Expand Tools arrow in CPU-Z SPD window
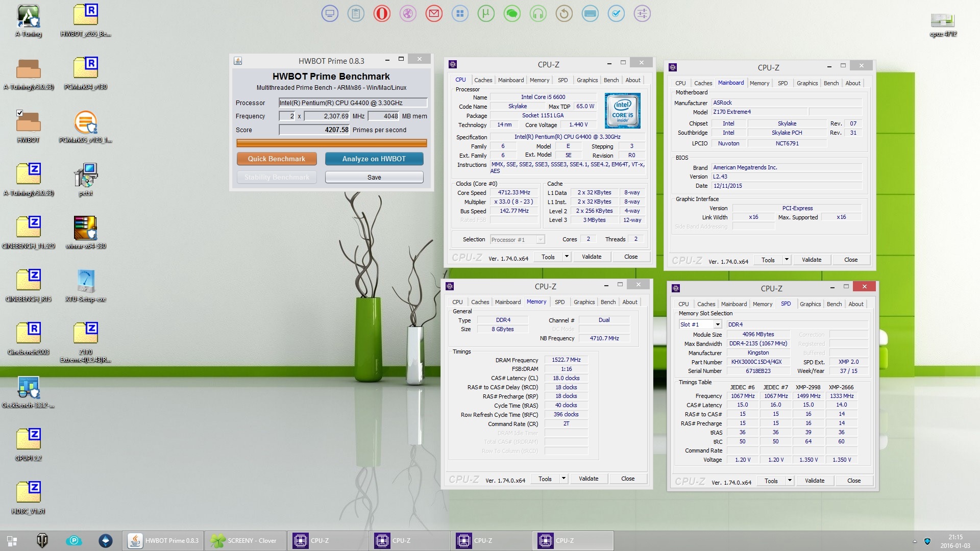This screenshot has height=551, width=980. click(790, 481)
